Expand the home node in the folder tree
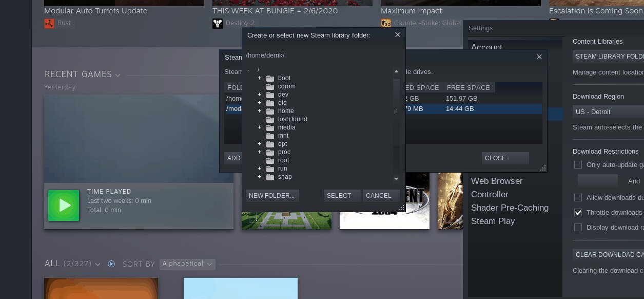This screenshot has height=299, width=644. tap(259, 110)
